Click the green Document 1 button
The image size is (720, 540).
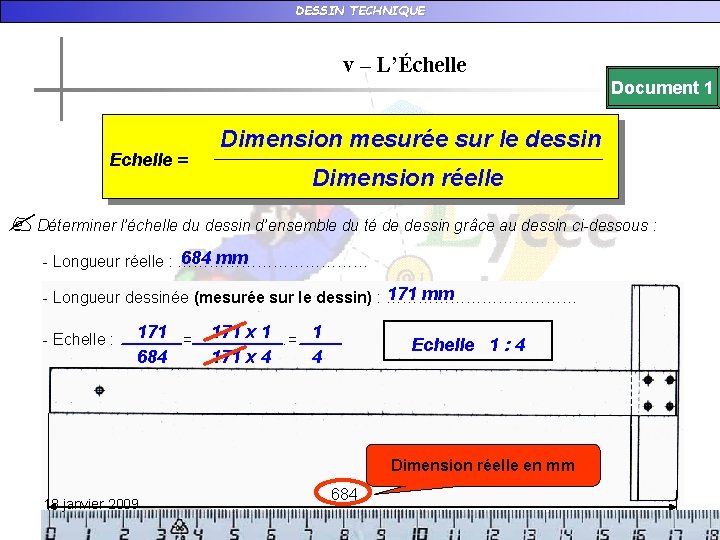pyautogui.click(x=663, y=87)
